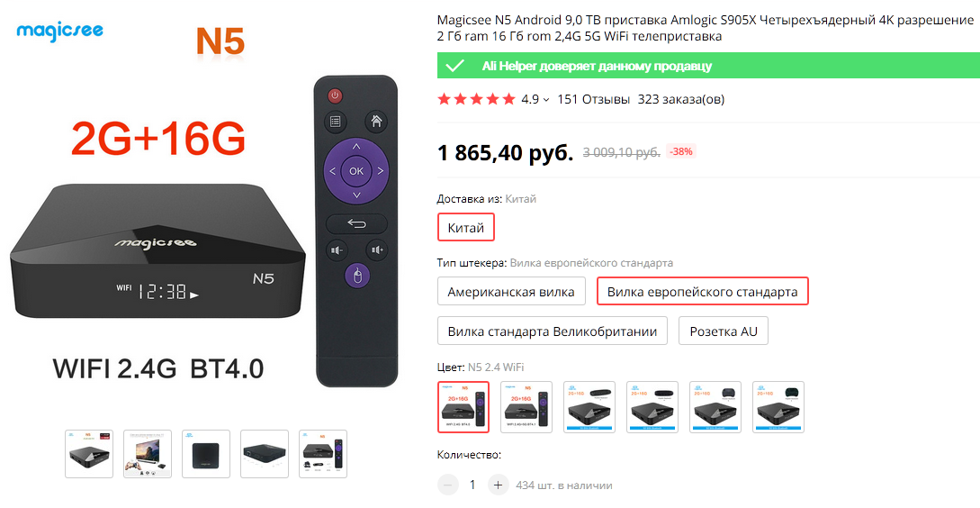The width and height of the screenshot is (980, 508).
Task: Click the purple OK button on remote image
Action: [x=356, y=171]
